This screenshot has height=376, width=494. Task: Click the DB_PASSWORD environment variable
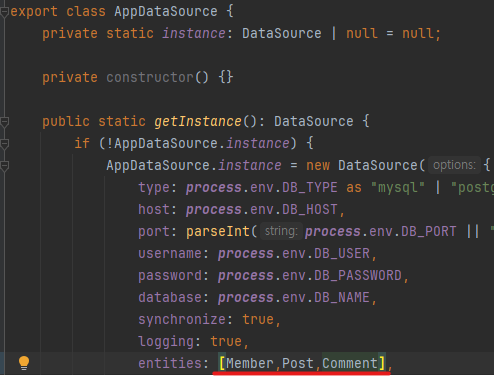point(358,276)
